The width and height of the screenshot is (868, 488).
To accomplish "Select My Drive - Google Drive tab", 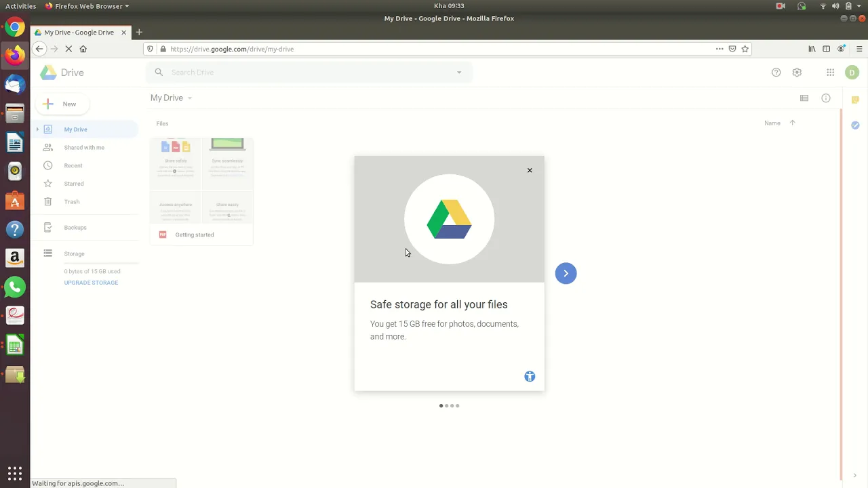I will click(x=81, y=32).
